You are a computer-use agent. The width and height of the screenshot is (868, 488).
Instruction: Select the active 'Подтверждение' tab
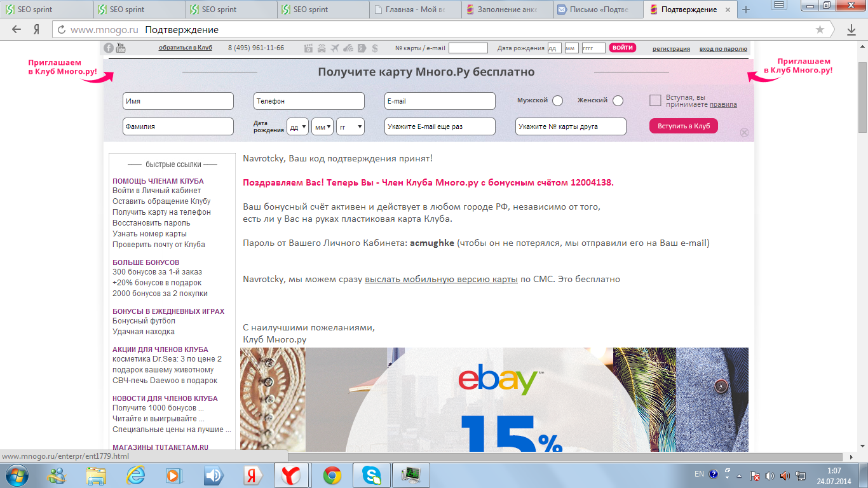[689, 10]
